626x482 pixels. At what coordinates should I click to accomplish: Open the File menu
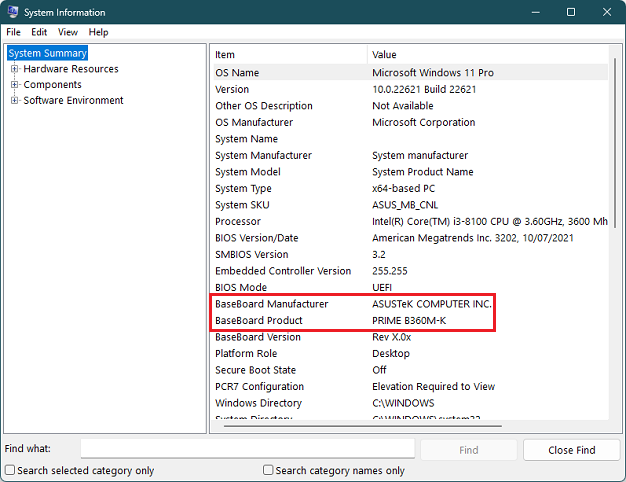tap(13, 32)
